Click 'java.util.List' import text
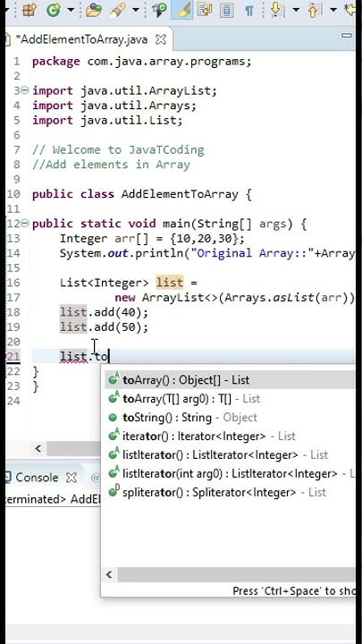Image resolution: width=362 pixels, height=644 pixels. click(x=128, y=121)
